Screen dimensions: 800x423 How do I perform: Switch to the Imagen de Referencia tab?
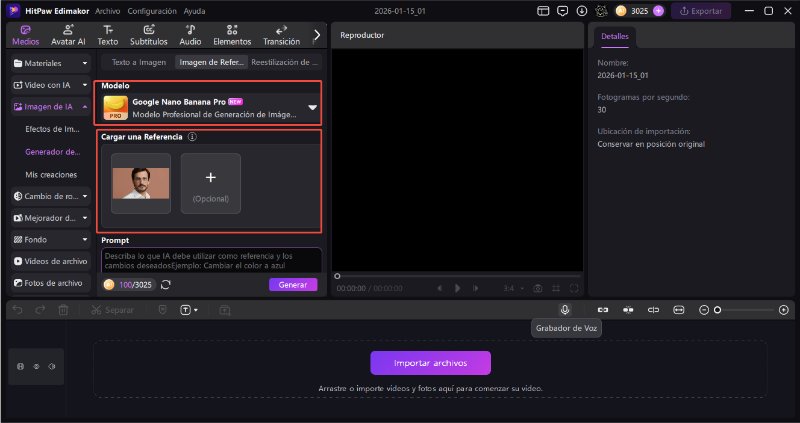(211, 62)
